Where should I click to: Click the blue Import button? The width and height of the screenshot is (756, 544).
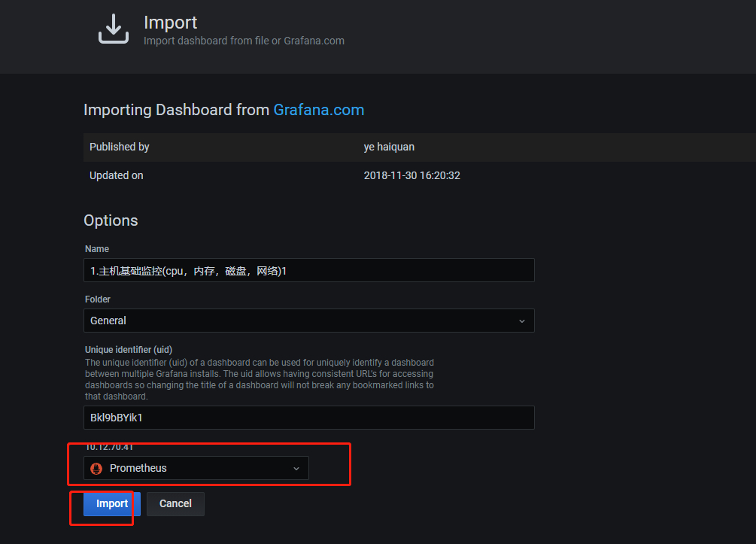coord(112,504)
